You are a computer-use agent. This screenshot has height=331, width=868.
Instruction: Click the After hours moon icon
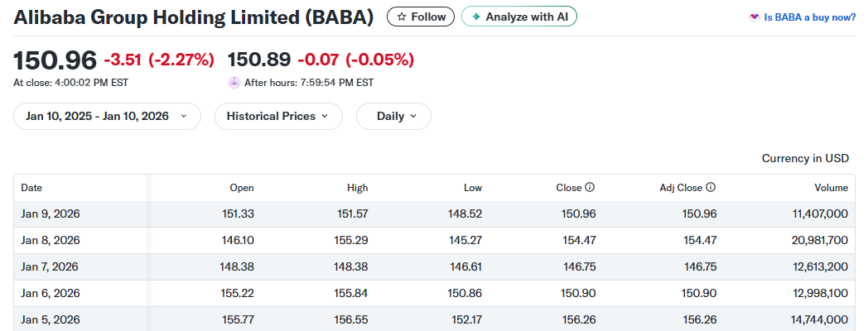point(234,82)
